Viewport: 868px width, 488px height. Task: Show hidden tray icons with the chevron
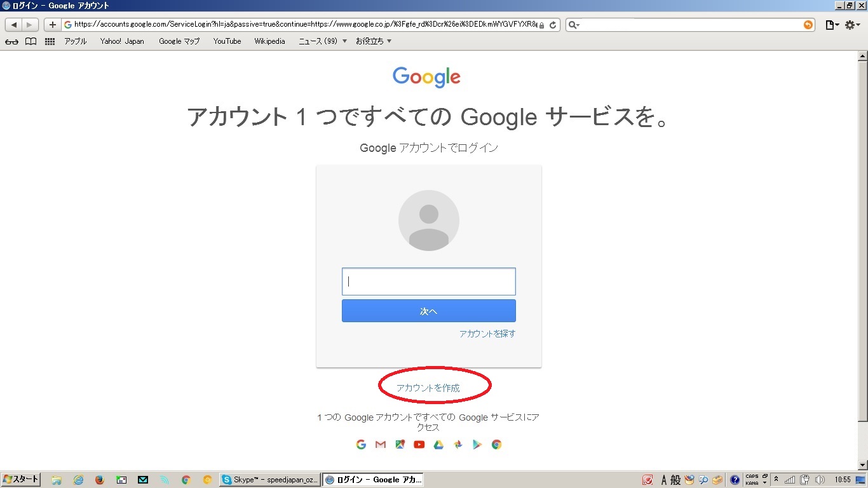[776, 480]
